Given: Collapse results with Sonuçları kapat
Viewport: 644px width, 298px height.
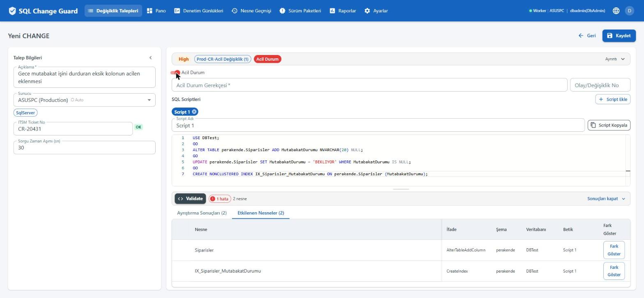Looking at the screenshot, I should tap(606, 199).
